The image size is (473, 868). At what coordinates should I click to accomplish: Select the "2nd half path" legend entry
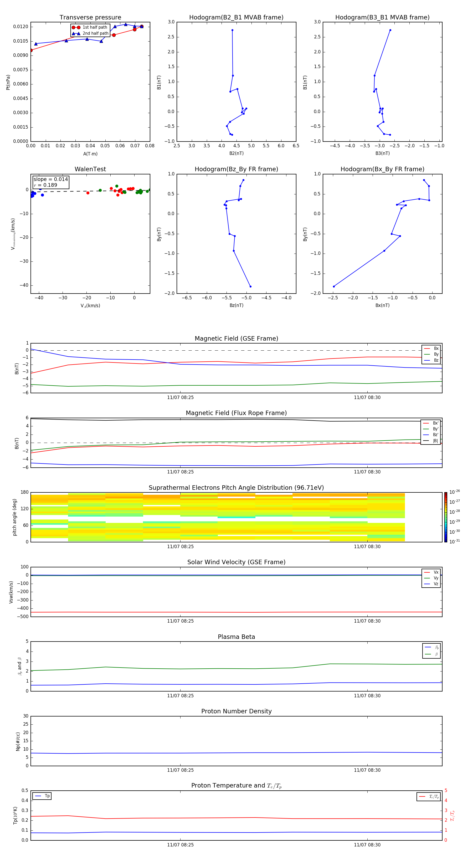90,33
